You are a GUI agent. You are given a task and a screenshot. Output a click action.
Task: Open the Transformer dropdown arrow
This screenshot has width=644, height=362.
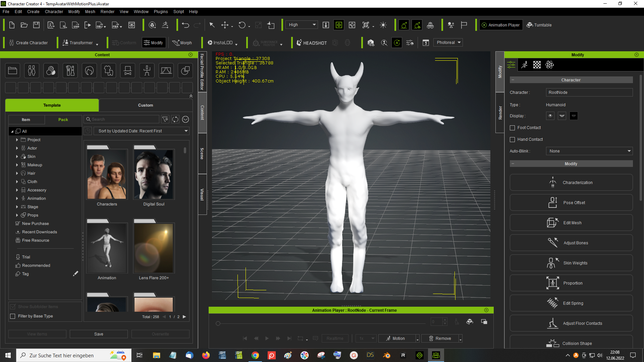(x=97, y=44)
